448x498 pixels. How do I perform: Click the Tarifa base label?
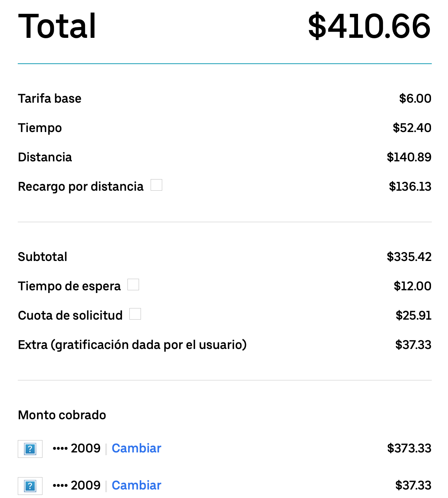(x=49, y=98)
